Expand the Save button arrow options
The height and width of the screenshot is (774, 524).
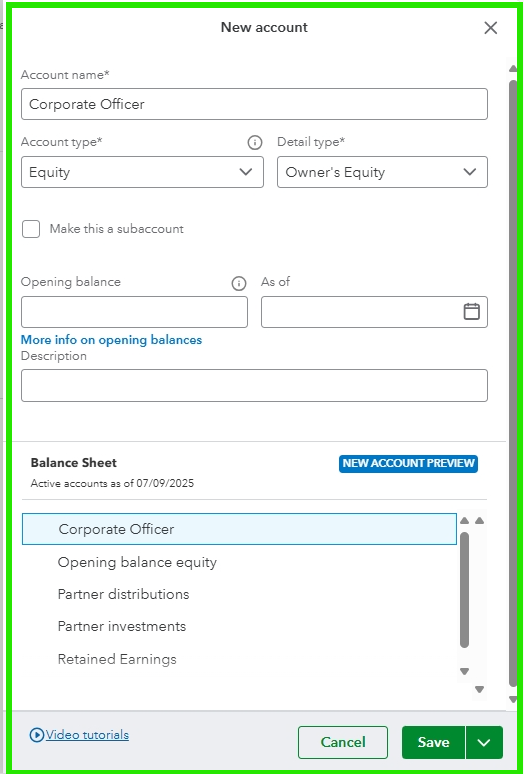pos(484,742)
